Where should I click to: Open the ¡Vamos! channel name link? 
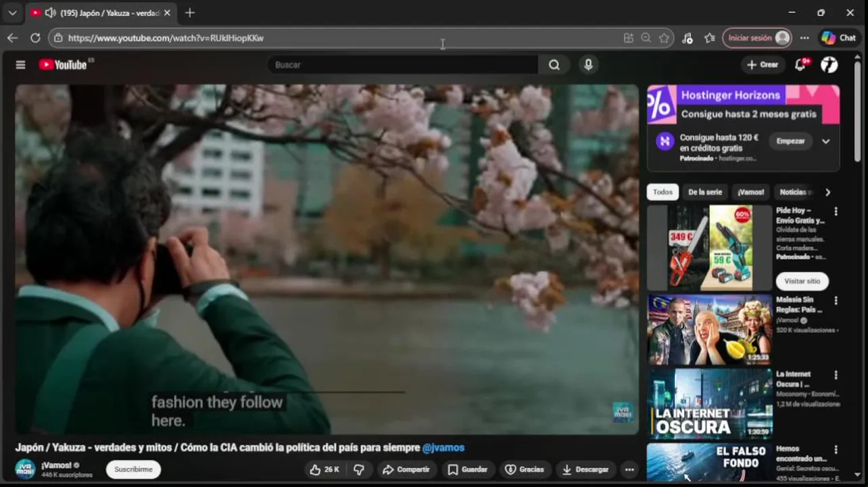pyautogui.click(x=56, y=465)
